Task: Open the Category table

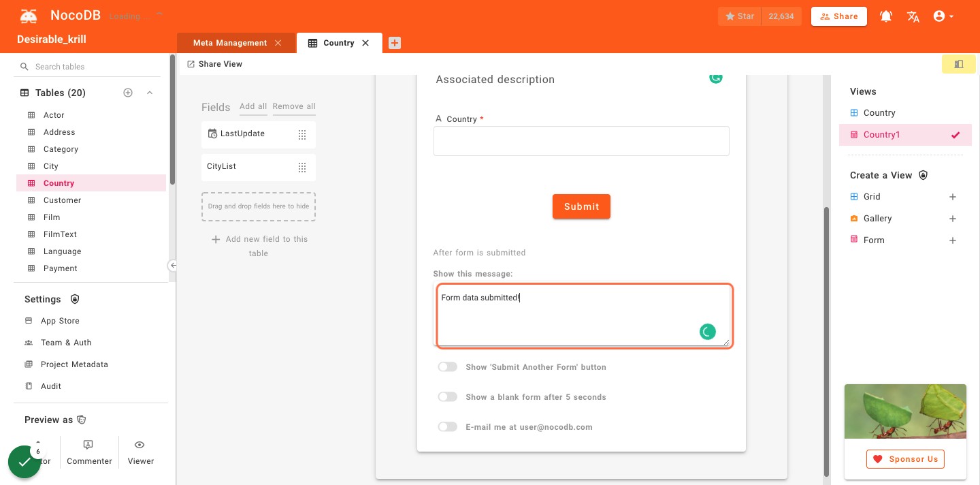Action: [x=91, y=149]
